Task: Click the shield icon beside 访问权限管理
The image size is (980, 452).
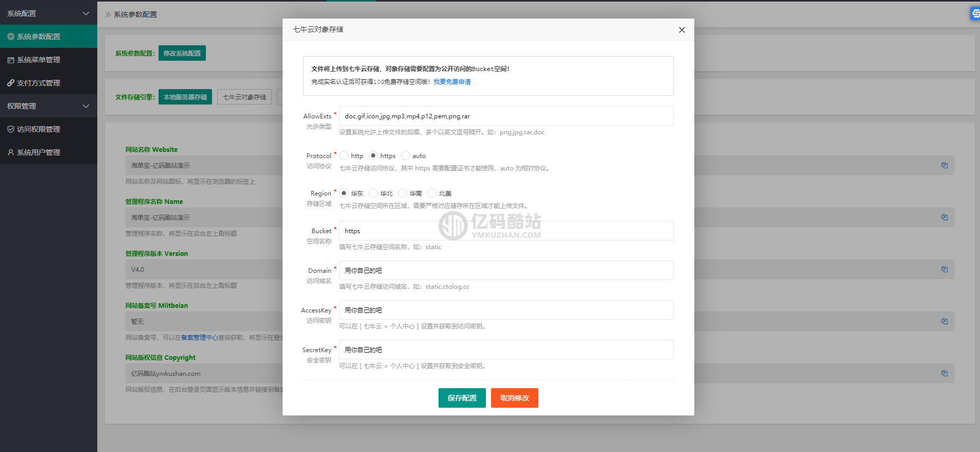Action: 11,129
